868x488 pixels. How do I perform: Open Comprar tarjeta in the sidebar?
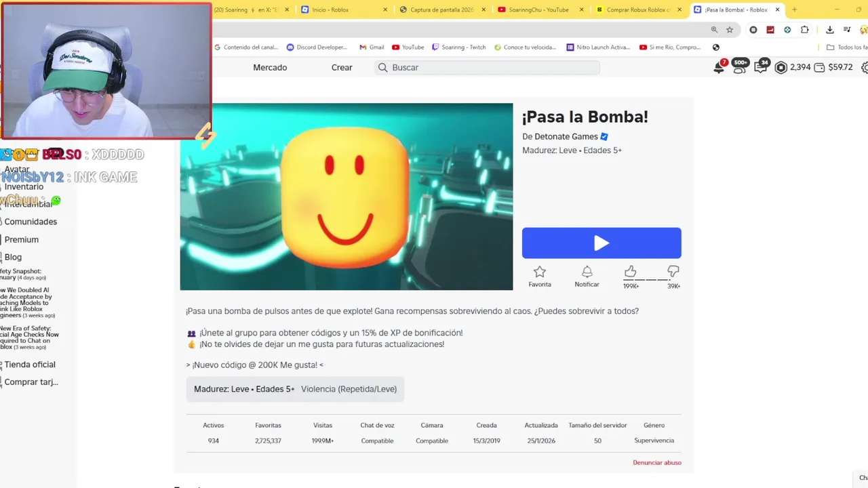pyautogui.click(x=31, y=382)
